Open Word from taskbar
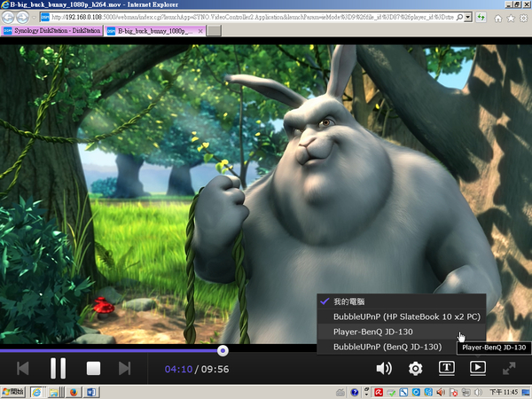The height and width of the screenshot is (399, 532). click(91, 393)
